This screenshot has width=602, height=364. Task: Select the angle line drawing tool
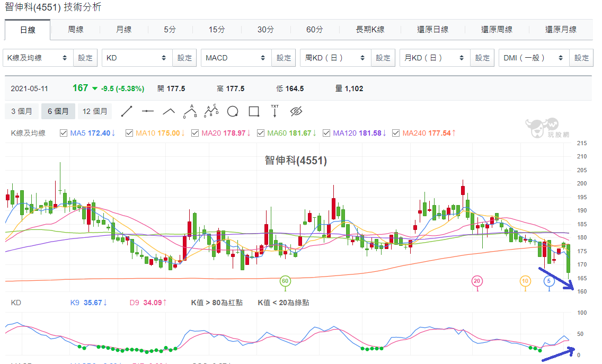(x=169, y=111)
